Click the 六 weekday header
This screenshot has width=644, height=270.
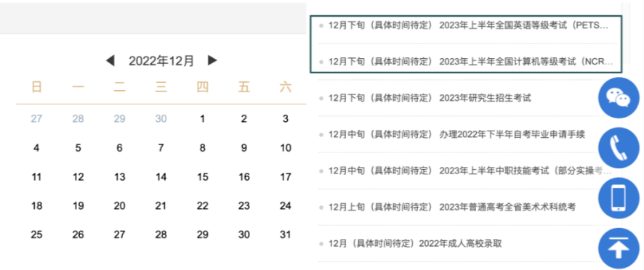coord(286,87)
